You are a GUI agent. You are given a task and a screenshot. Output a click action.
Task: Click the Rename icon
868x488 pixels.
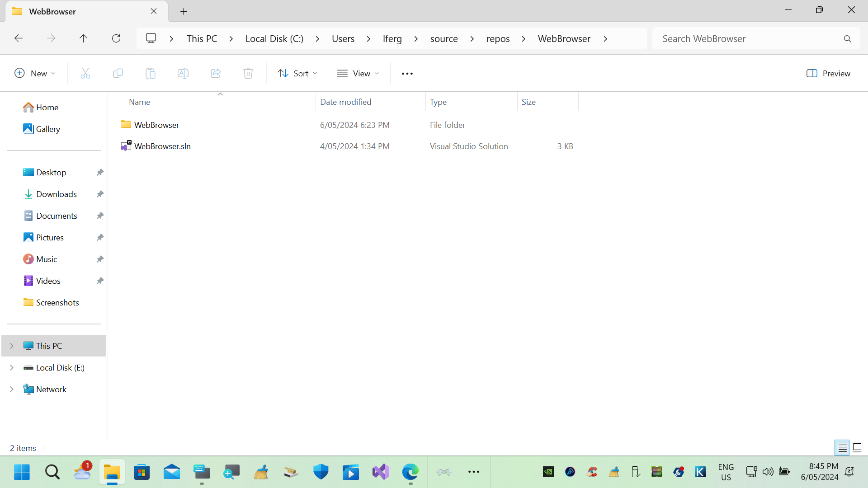click(x=183, y=73)
